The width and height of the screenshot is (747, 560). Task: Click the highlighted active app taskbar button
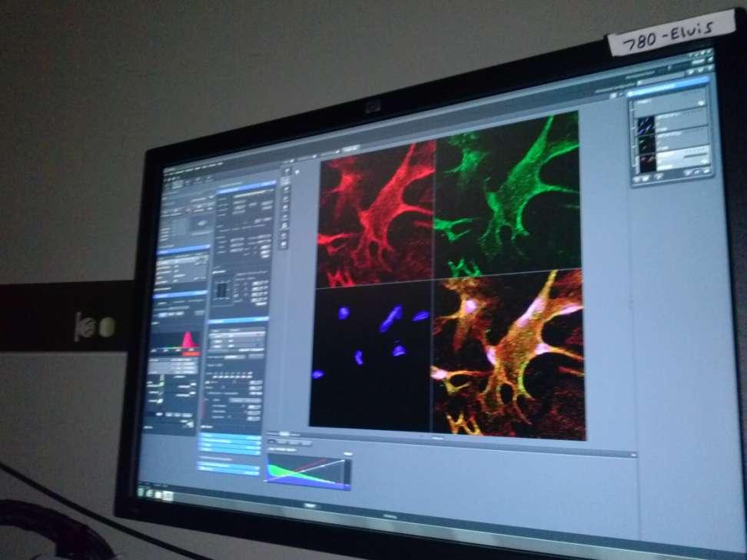[168, 495]
